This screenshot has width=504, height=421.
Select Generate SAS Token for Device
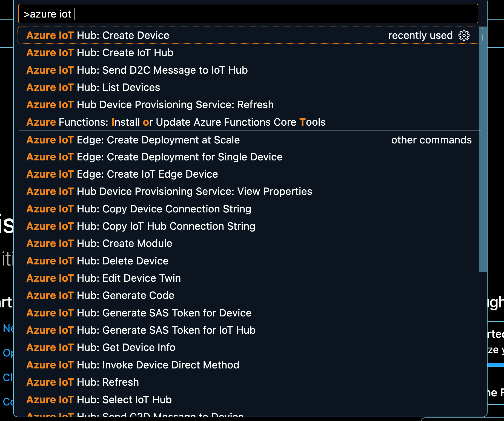139,313
